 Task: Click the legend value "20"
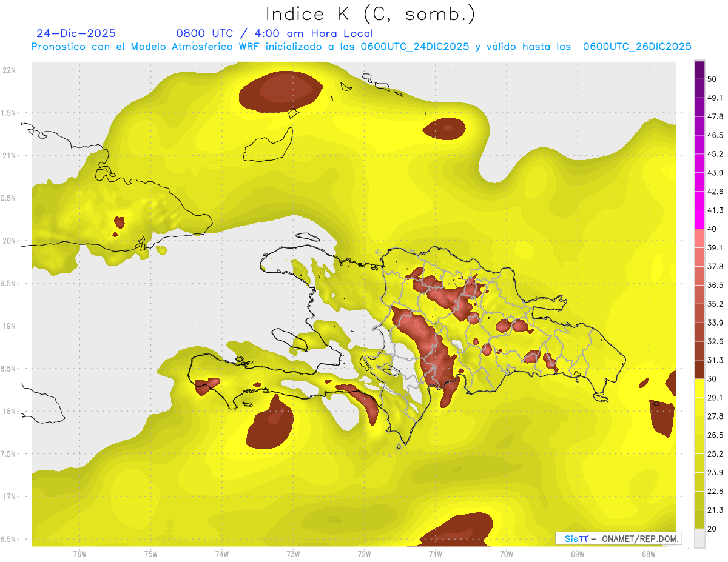click(x=712, y=529)
